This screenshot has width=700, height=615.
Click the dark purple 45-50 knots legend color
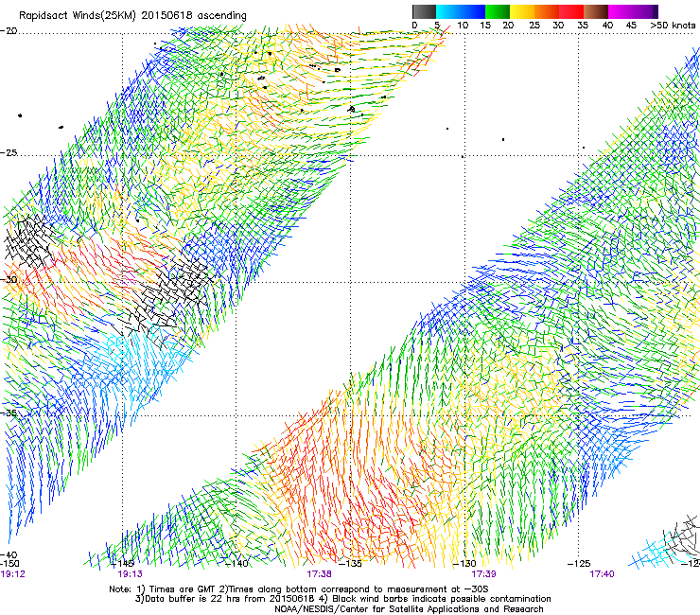(x=645, y=11)
